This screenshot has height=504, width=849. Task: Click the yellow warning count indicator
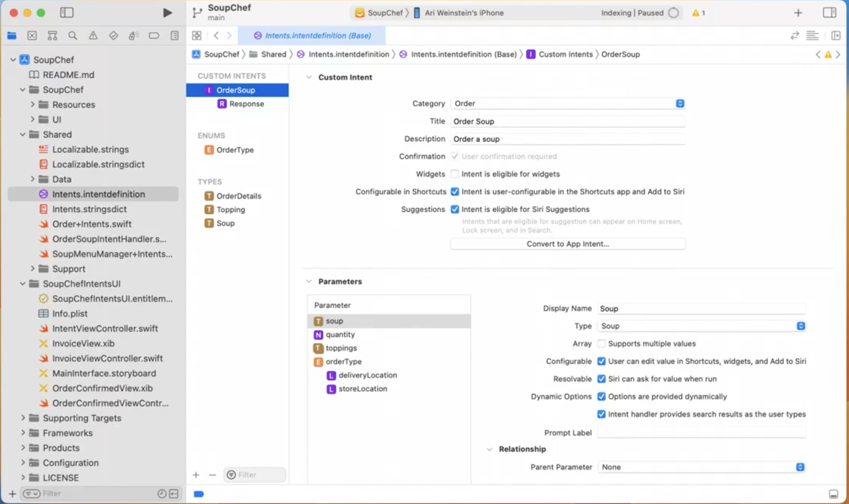(699, 13)
